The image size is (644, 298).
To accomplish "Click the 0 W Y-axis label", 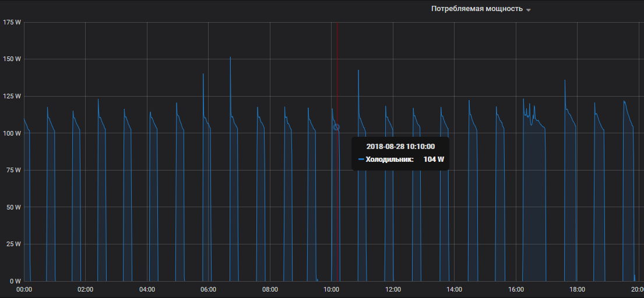I will coord(15,281).
